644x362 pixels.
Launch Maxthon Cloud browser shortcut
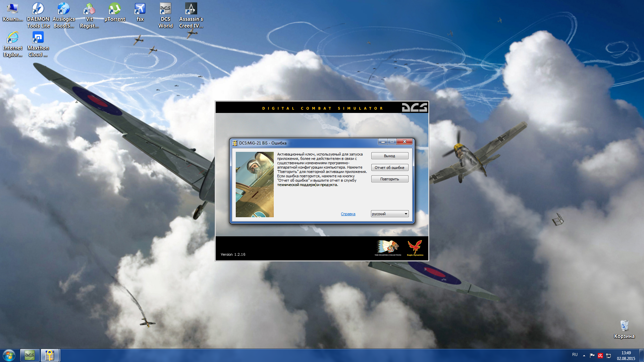coord(38,44)
